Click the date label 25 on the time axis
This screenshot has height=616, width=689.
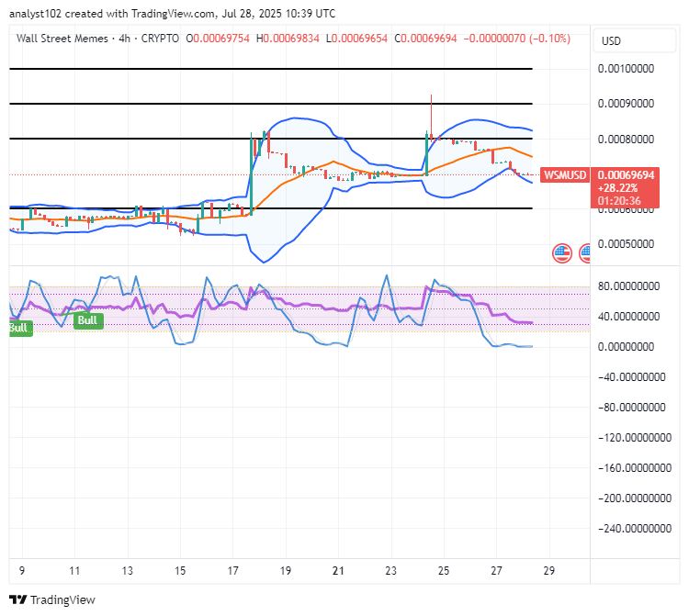tap(444, 571)
